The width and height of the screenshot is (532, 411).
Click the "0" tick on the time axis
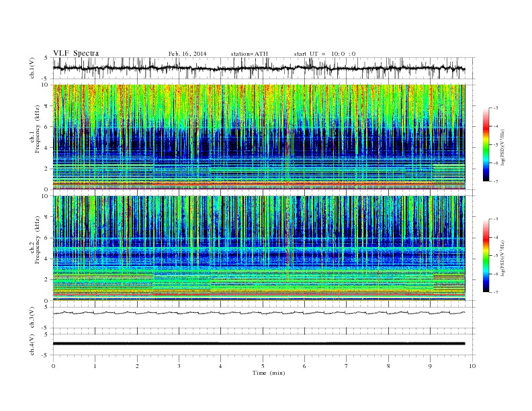53,366
